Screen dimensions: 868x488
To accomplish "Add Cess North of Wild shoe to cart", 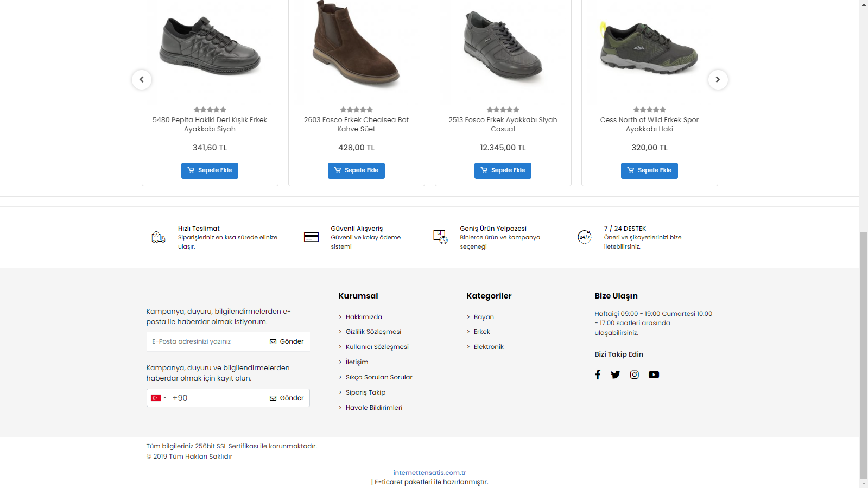I will point(649,170).
